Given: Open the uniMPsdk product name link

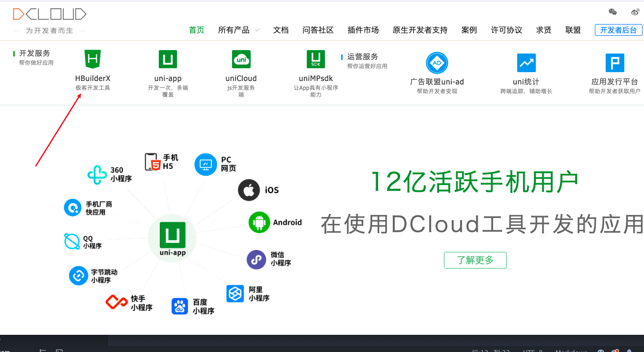Looking at the screenshot, I should [x=316, y=79].
